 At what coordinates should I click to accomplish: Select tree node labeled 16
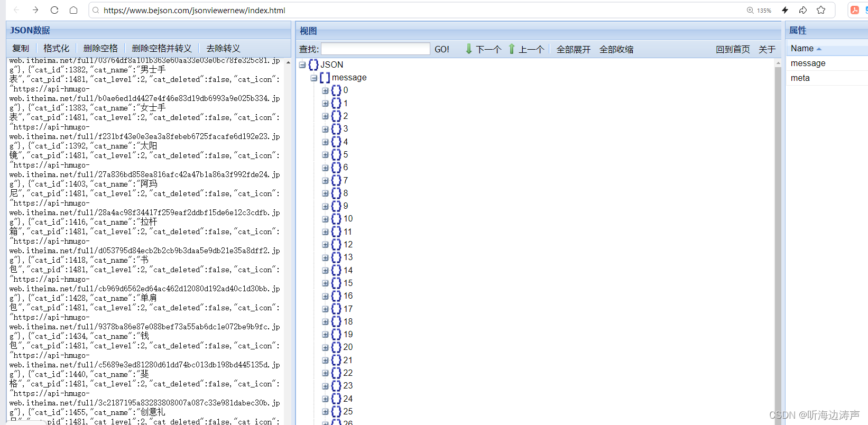click(348, 295)
